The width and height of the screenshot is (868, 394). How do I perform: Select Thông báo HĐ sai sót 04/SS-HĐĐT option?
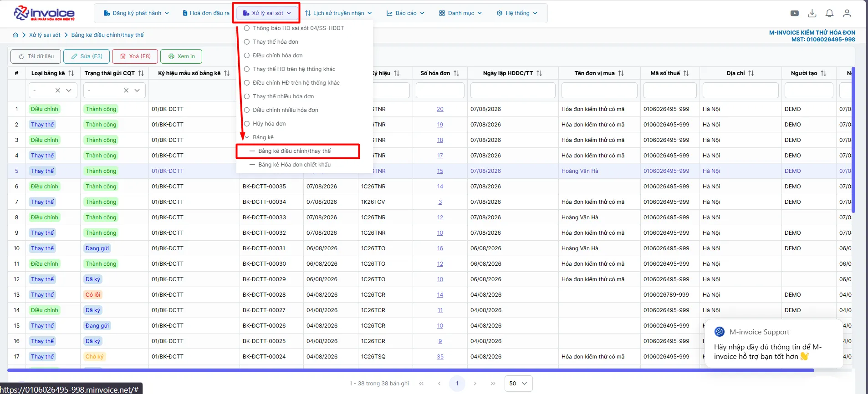pyautogui.click(x=298, y=28)
